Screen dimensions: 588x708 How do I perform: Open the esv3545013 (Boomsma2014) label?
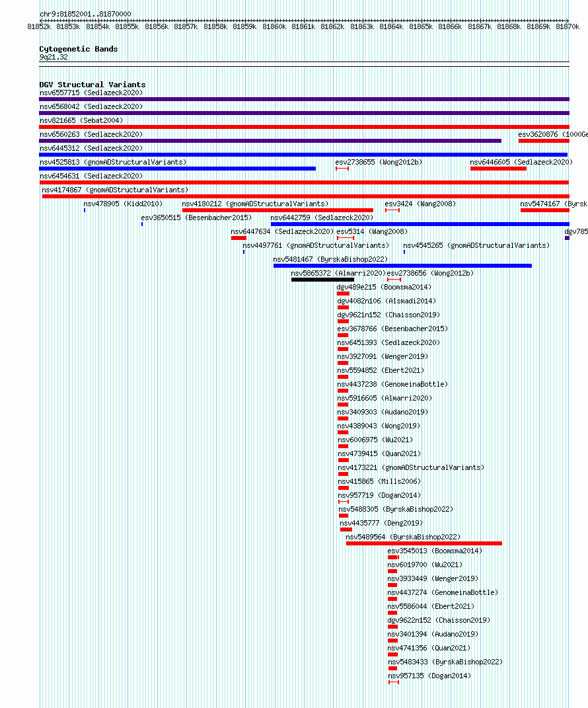click(435, 551)
